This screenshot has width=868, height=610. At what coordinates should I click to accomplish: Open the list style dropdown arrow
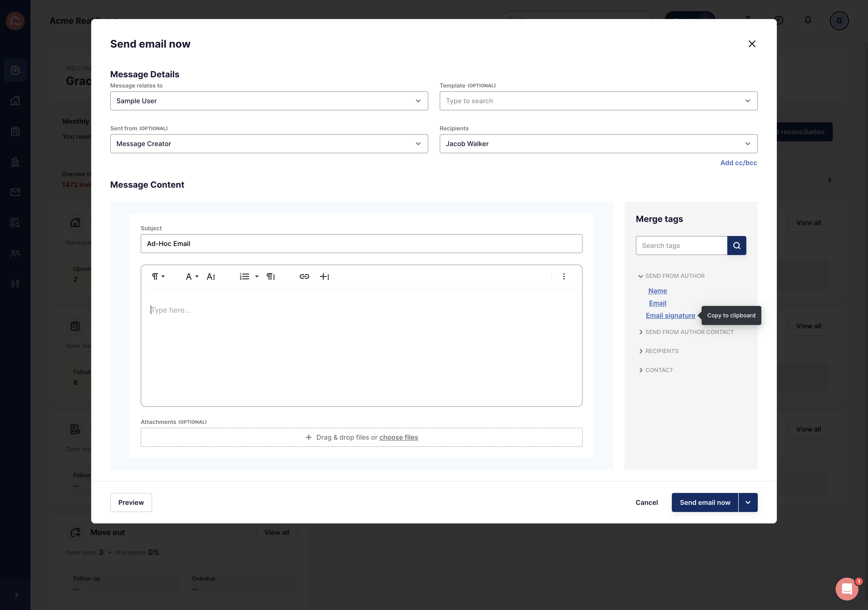point(257,276)
